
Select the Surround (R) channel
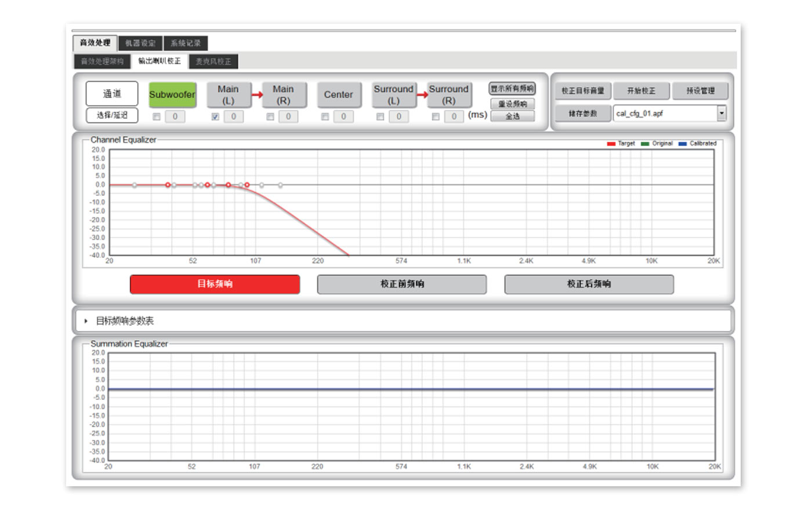tap(448, 94)
